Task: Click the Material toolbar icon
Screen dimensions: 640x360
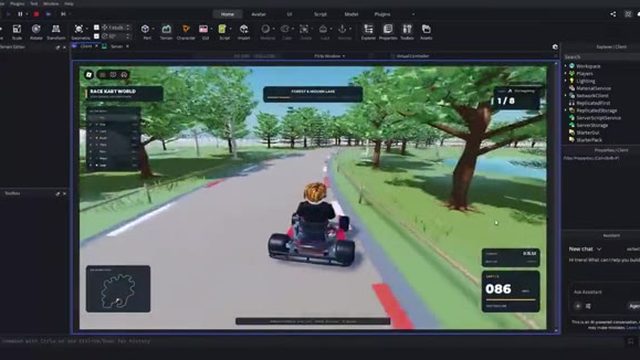Action: click(267, 32)
